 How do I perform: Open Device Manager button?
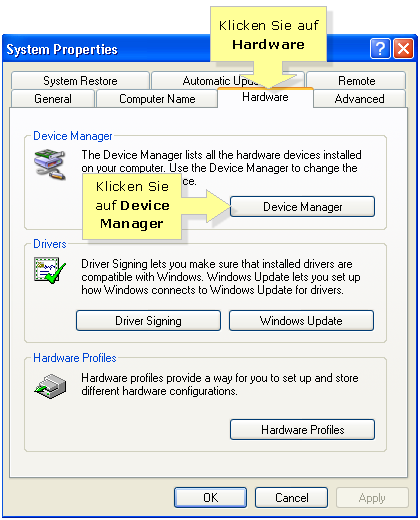302,207
